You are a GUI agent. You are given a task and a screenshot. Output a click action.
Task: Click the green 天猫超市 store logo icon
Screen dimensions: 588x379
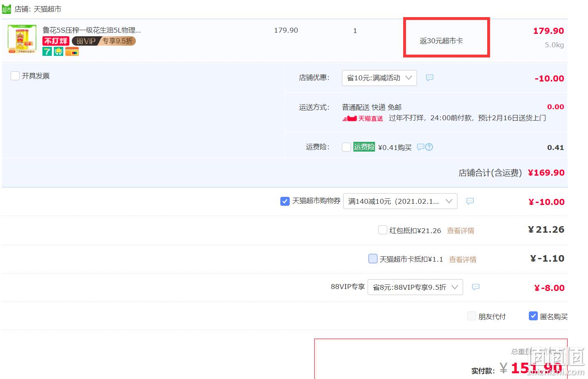coord(7,9)
